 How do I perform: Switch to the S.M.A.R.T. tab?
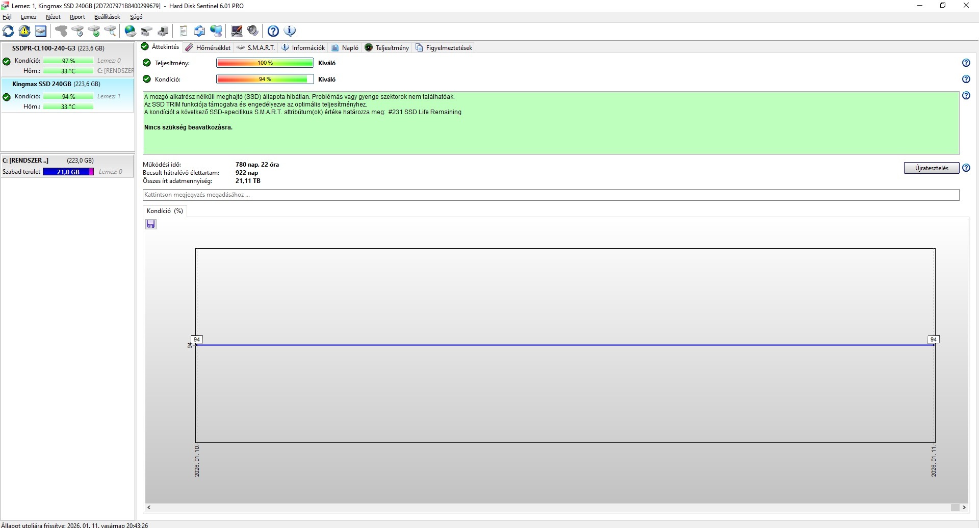pyautogui.click(x=256, y=47)
